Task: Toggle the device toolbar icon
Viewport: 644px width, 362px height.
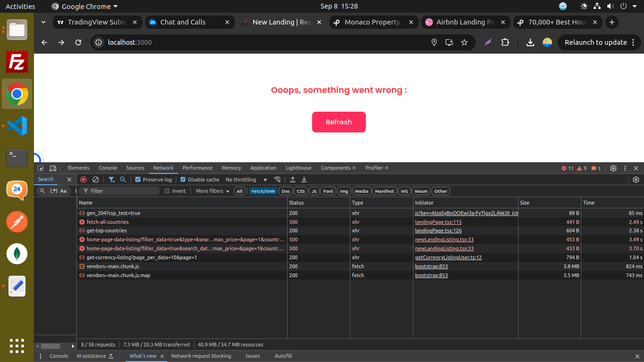Action: 53,168
